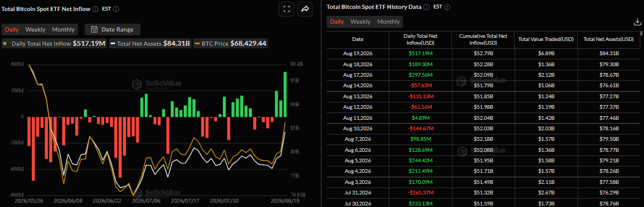644x207 pixels.
Task: Click the $244.42M inflow value
Action: pos(420,160)
